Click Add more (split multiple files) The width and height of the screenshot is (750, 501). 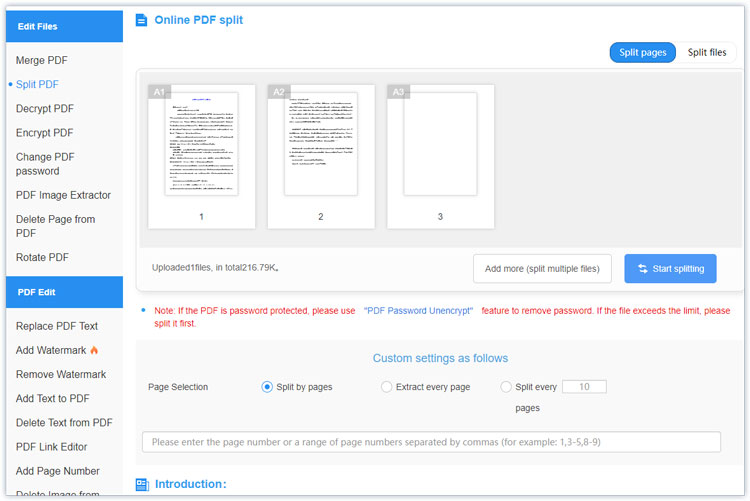(x=542, y=268)
